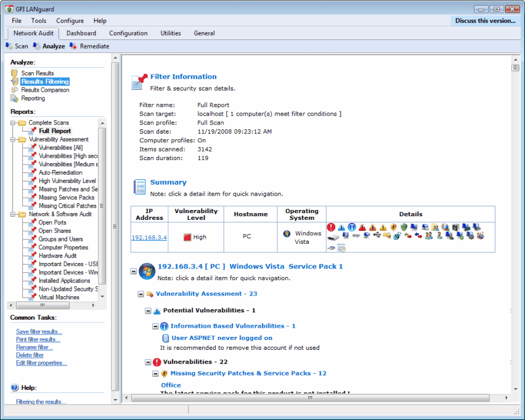The height and width of the screenshot is (420, 525).
Task: Click the Windows Vista logo beside 192.168.3.4
Action: 147,271
